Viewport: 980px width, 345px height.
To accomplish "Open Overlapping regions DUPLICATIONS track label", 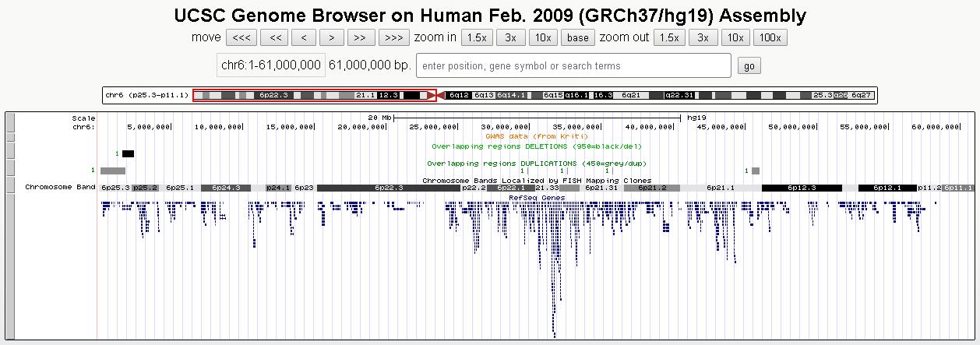I will pyautogui.click(x=537, y=163).
